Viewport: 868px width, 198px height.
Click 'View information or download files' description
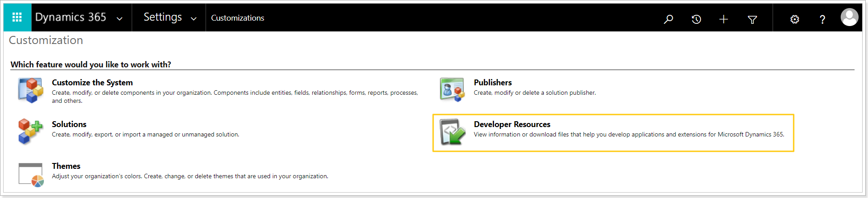(x=629, y=135)
